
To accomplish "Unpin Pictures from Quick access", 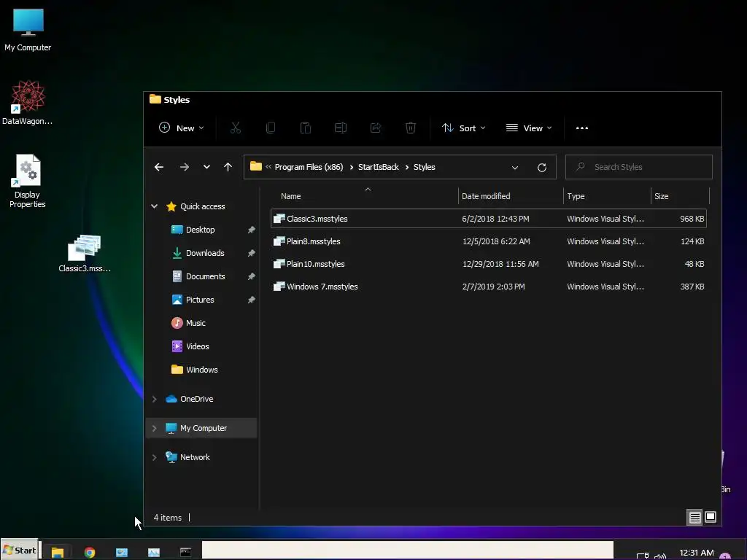I will 251,300.
